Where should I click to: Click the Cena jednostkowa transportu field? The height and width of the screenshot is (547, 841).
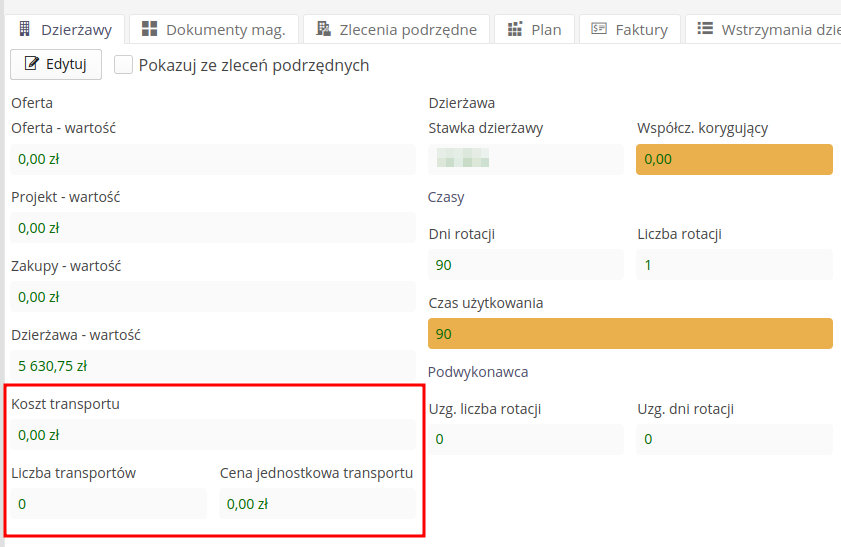[x=317, y=504]
